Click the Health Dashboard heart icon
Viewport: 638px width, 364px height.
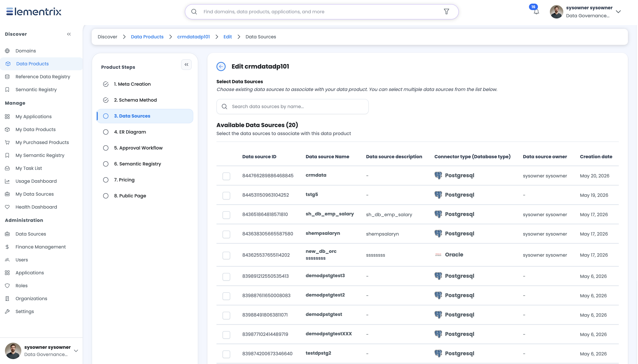tap(7, 207)
